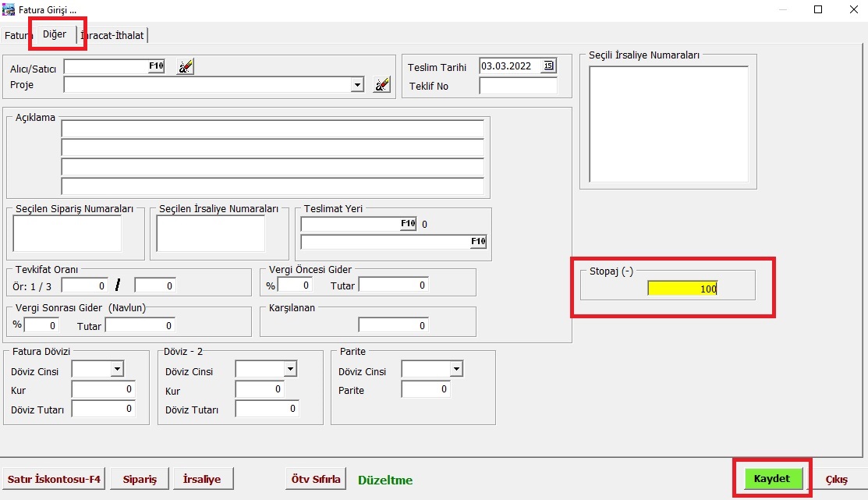Viewport: 868px width, 500px height.
Task: Click the Satır İskontosu-F4 button
Action: tap(55, 479)
